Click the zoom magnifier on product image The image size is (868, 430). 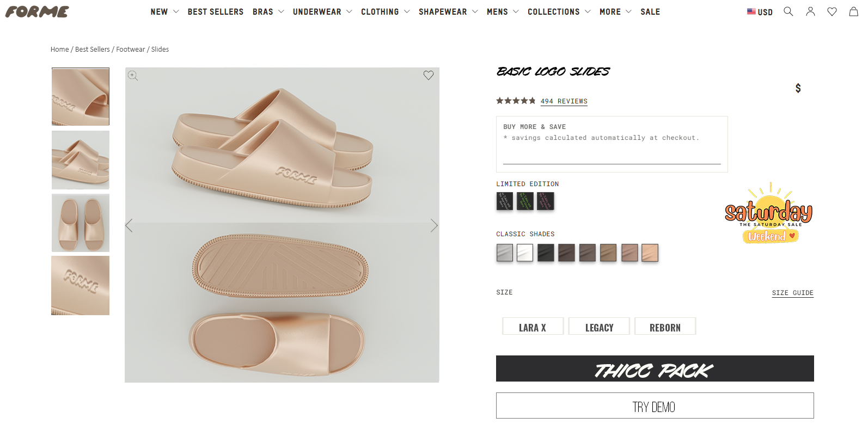tap(133, 76)
